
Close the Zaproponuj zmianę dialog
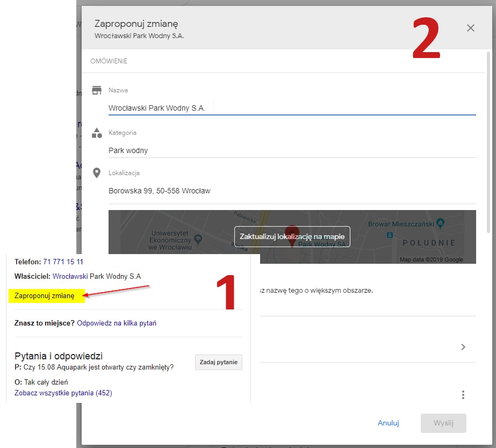pyautogui.click(x=470, y=28)
